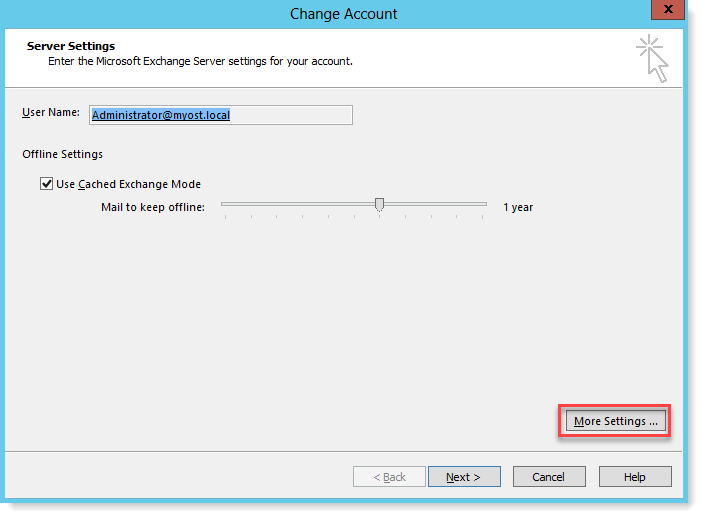The image size is (703, 518).
Task: Open Help for server settings
Action: [x=635, y=477]
